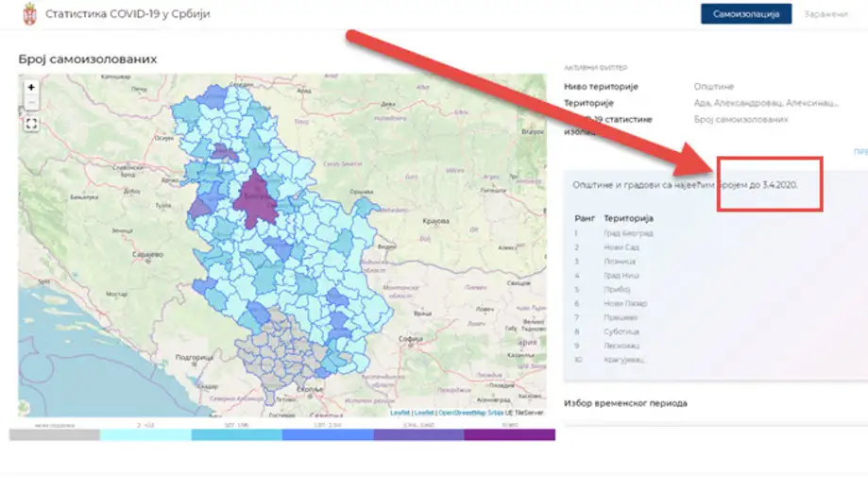Viewport: 868px width, 491px height.
Task: Click the Подгорица label on the map
Action: click(x=195, y=358)
